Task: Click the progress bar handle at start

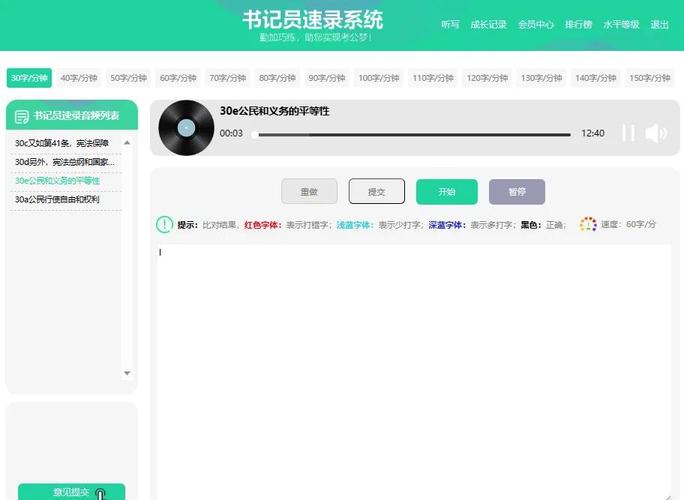Action: (255, 135)
